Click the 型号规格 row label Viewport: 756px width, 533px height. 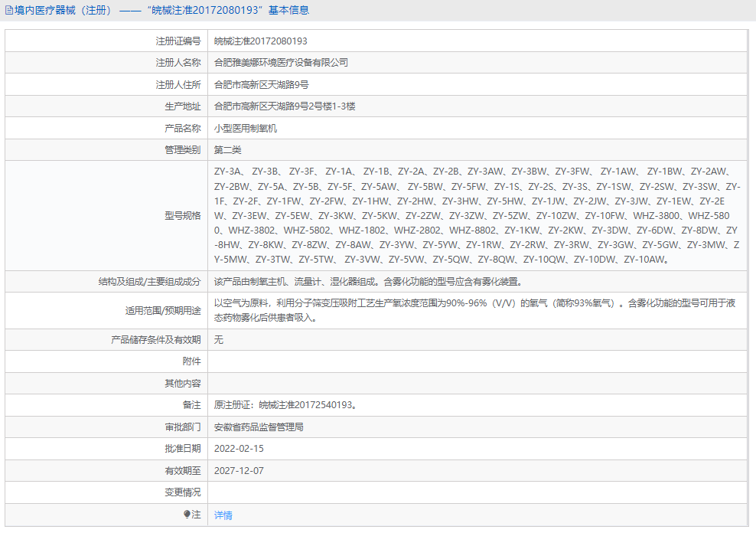click(x=183, y=216)
